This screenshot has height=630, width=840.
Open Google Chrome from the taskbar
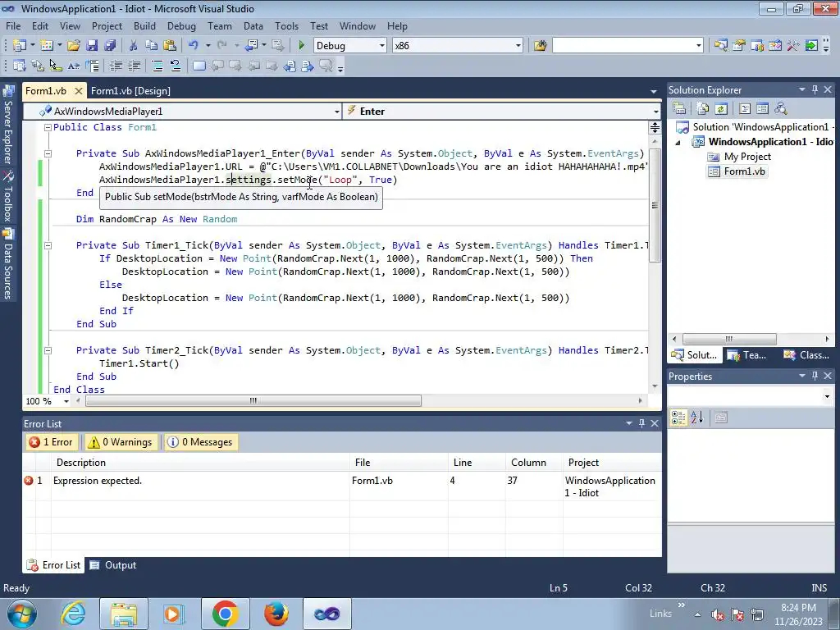225,614
